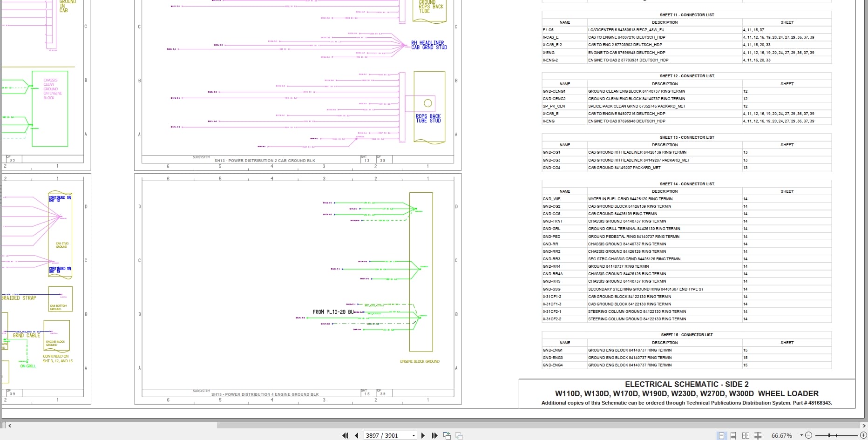Click the BRAIDED STRAP label

click(x=19, y=298)
